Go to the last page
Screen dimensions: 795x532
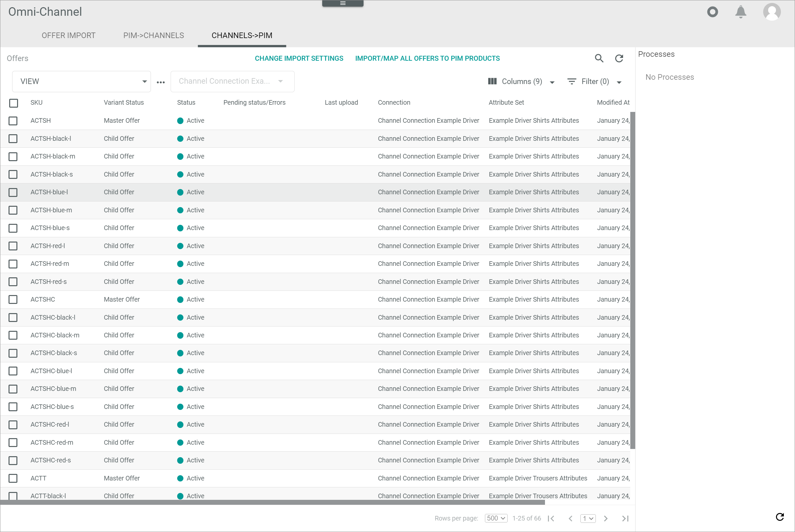coord(625,519)
